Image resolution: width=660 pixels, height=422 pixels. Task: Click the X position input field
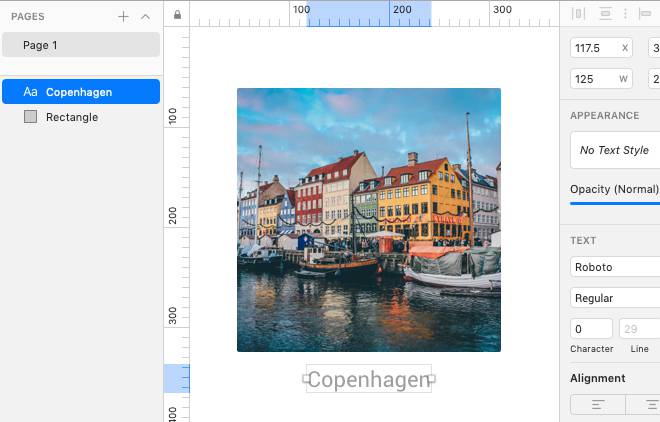coord(600,48)
